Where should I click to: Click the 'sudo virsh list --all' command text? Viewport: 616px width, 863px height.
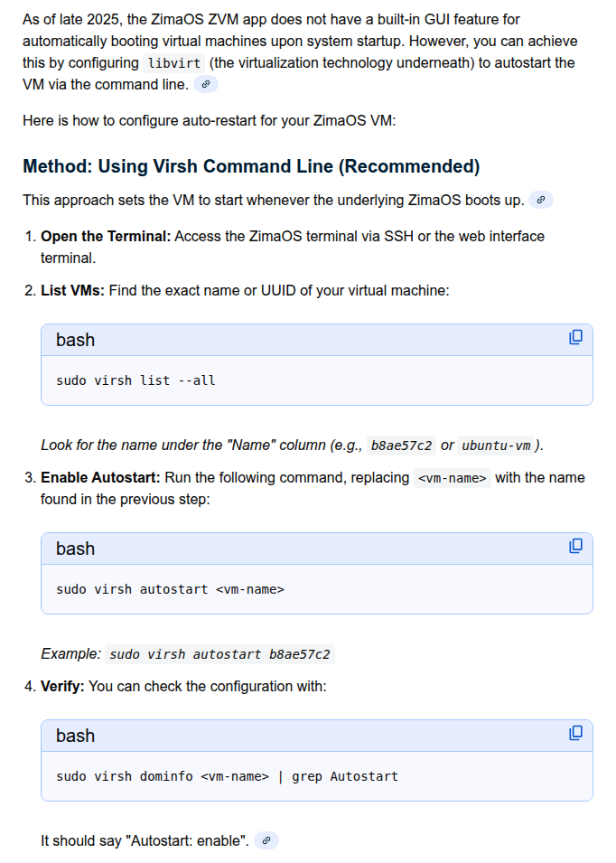click(135, 380)
